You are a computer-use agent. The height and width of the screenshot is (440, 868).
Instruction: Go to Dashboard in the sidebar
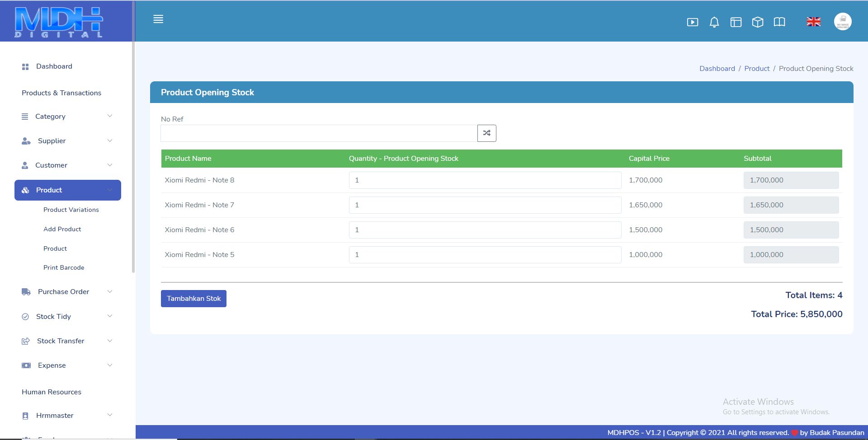(54, 66)
